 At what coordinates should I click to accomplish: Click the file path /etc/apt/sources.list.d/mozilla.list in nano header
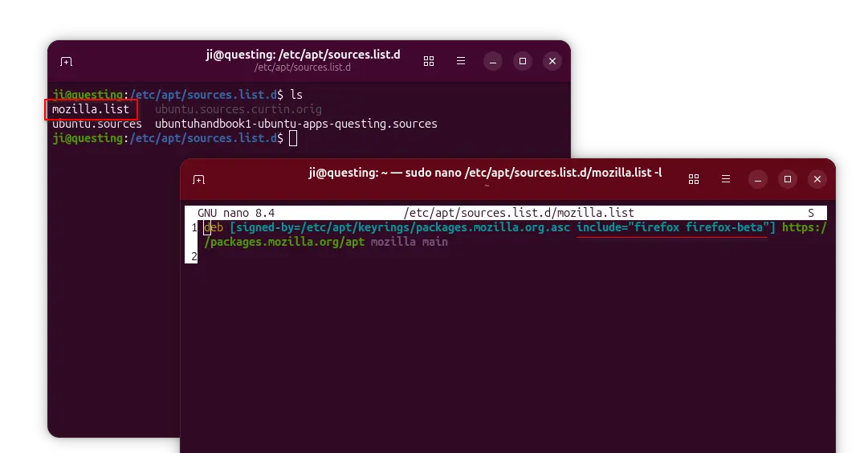519,213
